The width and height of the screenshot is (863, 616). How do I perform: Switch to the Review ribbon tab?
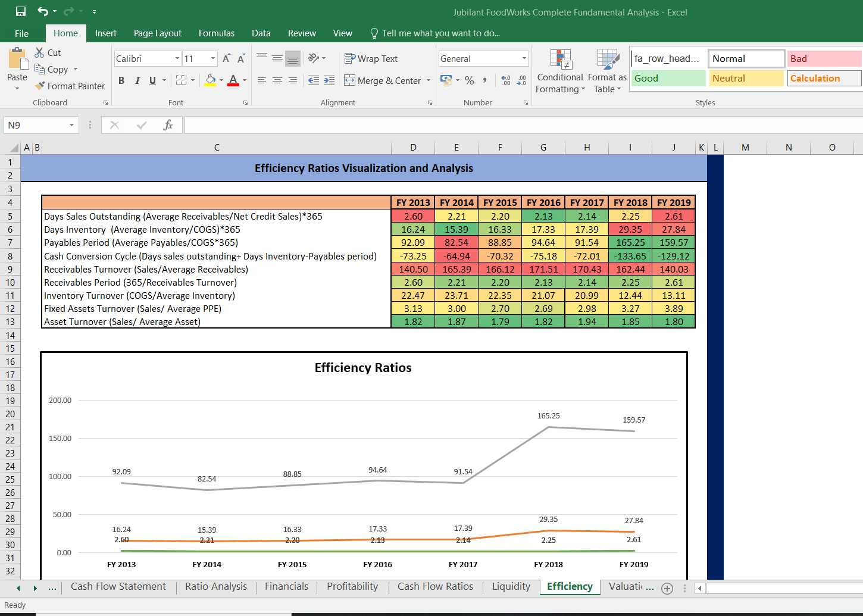coord(302,33)
